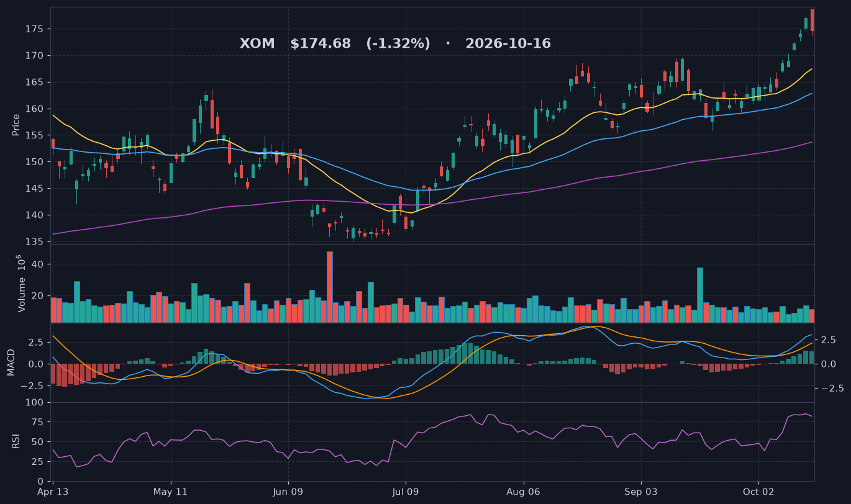
Task: Select the May 11 date label
Action: tap(171, 491)
